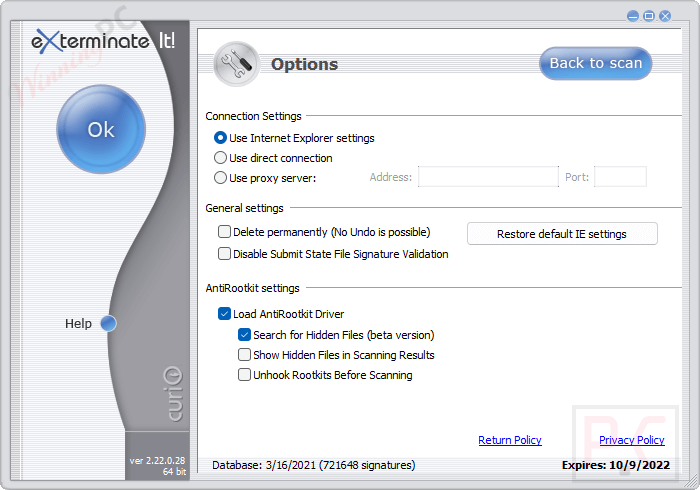Image resolution: width=700 pixels, height=490 pixels.
Task: Click the Back to scan button
Action: click(x=596, y=63)
